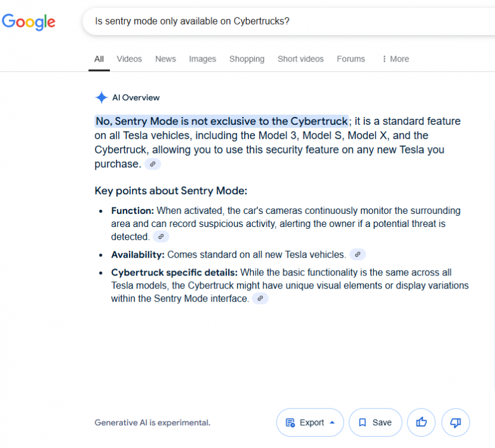Click the source link icon after first paragraph
The width and height of the screenshot is (495, 448).
[x=153, y=164]
